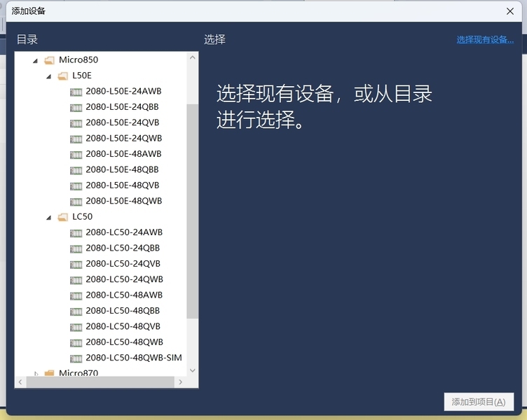This screenshot has height=420, width=527.
Task: Click the LC50 folder label
Action: click(x=83, y=216)
